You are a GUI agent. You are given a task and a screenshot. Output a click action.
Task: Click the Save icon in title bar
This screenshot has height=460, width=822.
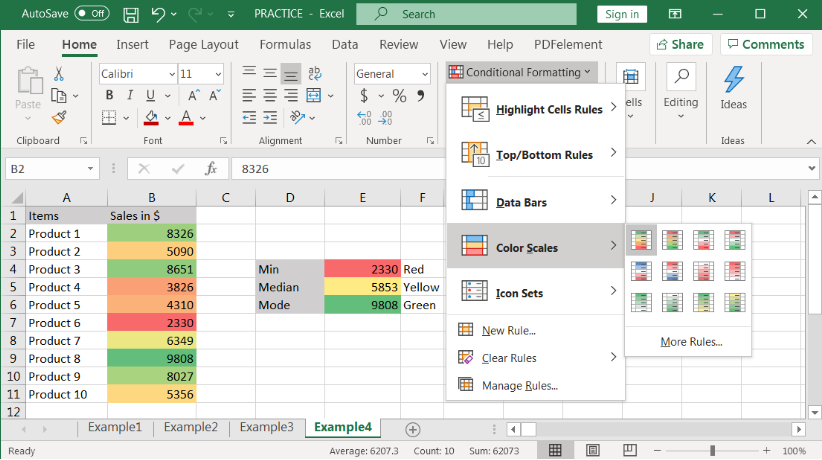coord(131,14)
